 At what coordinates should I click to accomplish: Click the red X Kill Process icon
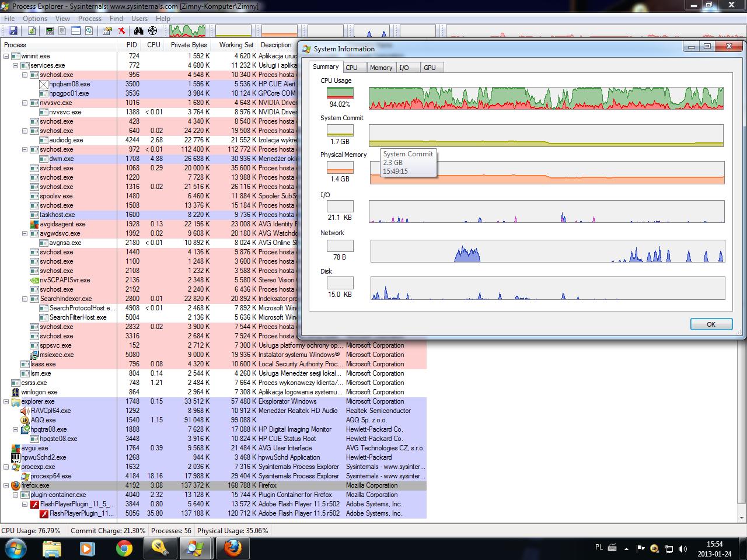(x=121, y=31)
